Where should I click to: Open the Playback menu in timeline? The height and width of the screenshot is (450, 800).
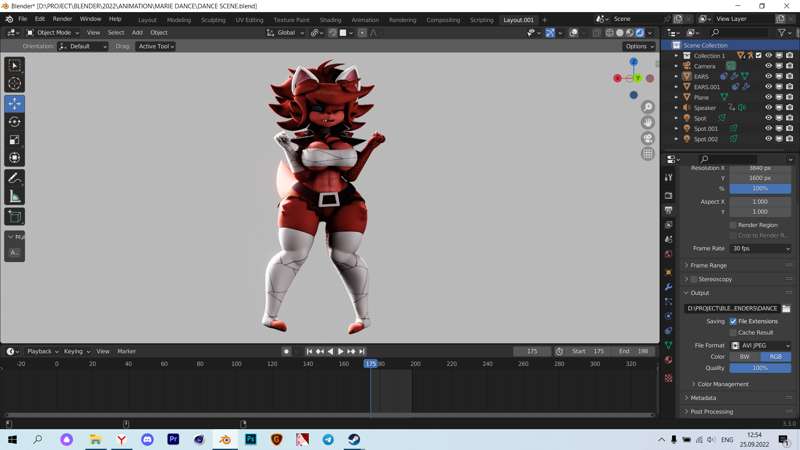[42, 351]
